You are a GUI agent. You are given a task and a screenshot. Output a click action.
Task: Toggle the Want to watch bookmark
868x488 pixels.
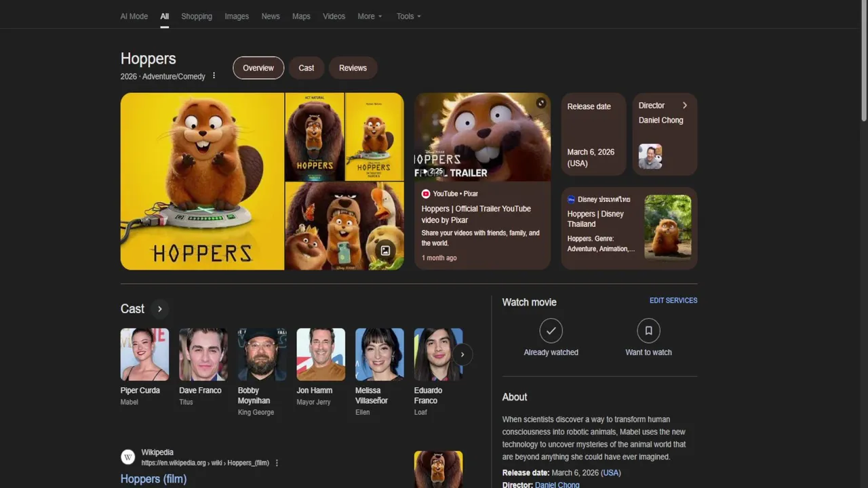click(x=648, y=331)
